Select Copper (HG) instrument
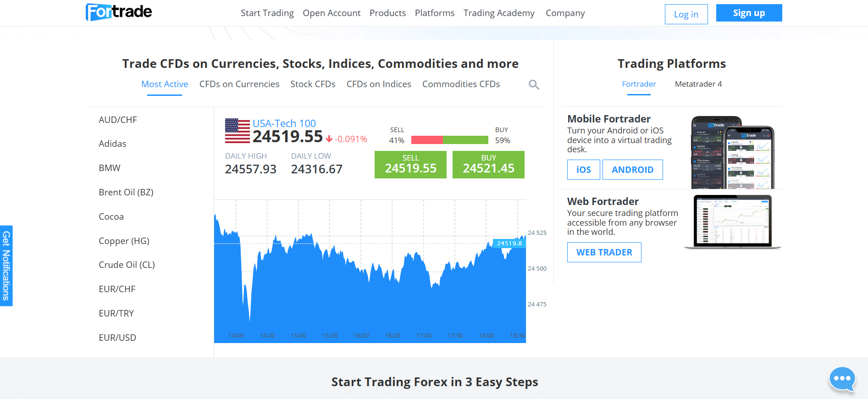 (x=124, y=241)
